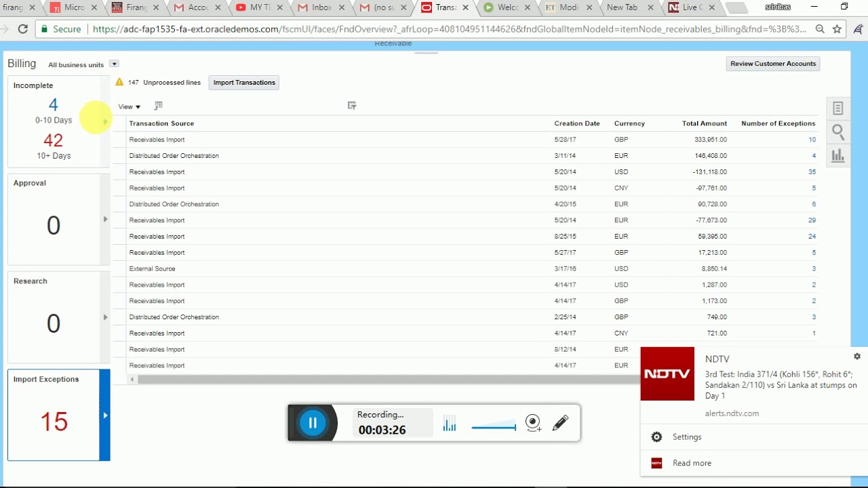This screenshot has width=868, height=488.
Task: Click the browser reload icon
Action: 22,29
